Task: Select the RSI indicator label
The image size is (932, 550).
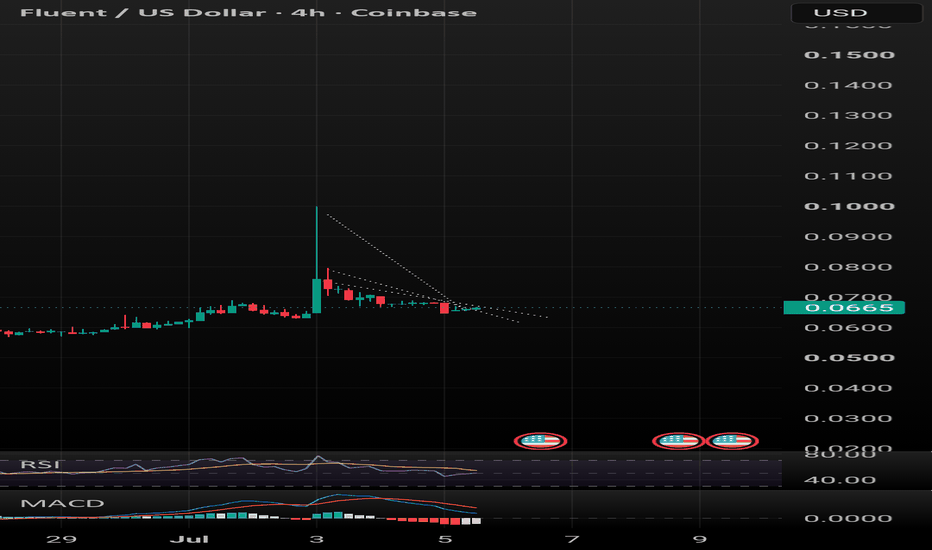Action: click(x=40, y=464)
